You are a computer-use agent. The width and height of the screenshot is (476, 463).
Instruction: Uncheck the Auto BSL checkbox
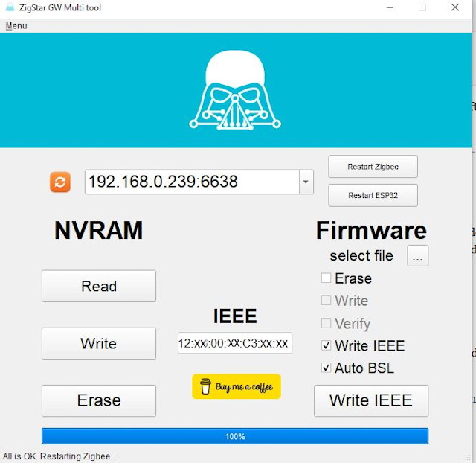click(x=326, y=368)
